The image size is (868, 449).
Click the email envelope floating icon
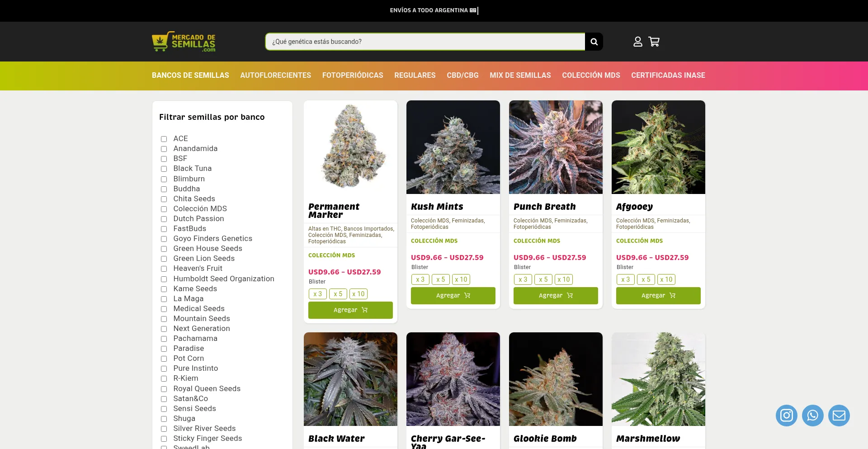839,415
